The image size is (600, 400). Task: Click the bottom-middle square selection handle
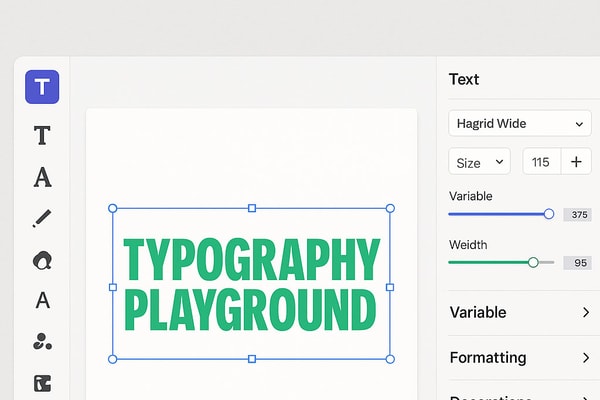click(x=252, y=359)
